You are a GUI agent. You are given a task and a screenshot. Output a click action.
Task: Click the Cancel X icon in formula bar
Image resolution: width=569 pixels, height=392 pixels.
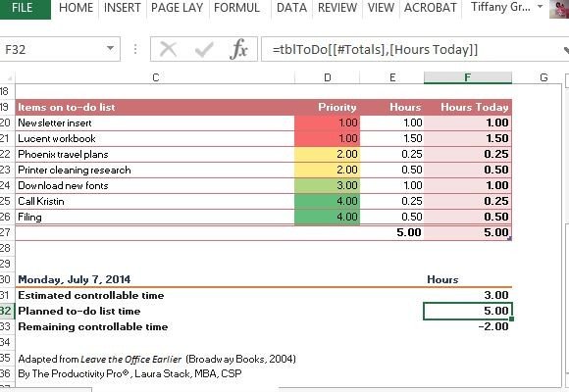[169, 49]
